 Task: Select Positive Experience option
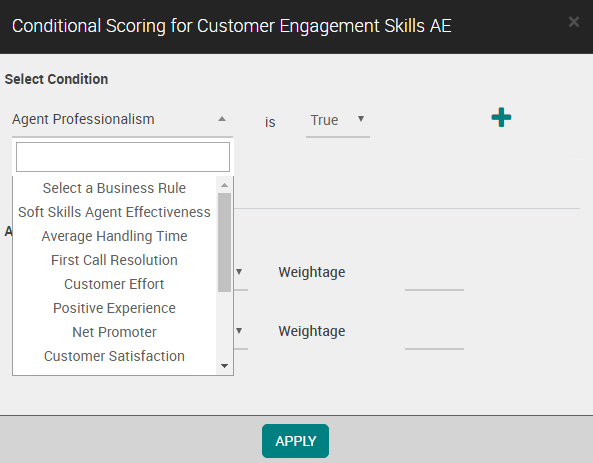tap(114, 308)
